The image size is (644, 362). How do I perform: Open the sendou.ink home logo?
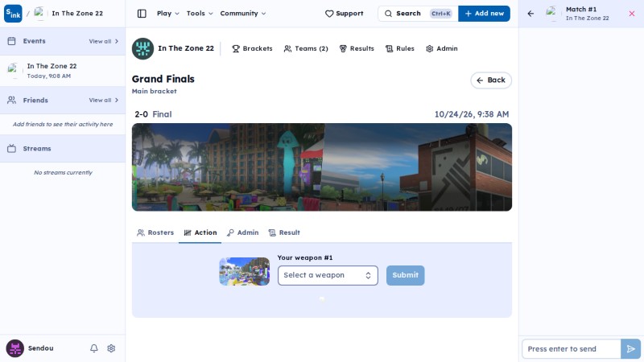[x=13, y=14]
